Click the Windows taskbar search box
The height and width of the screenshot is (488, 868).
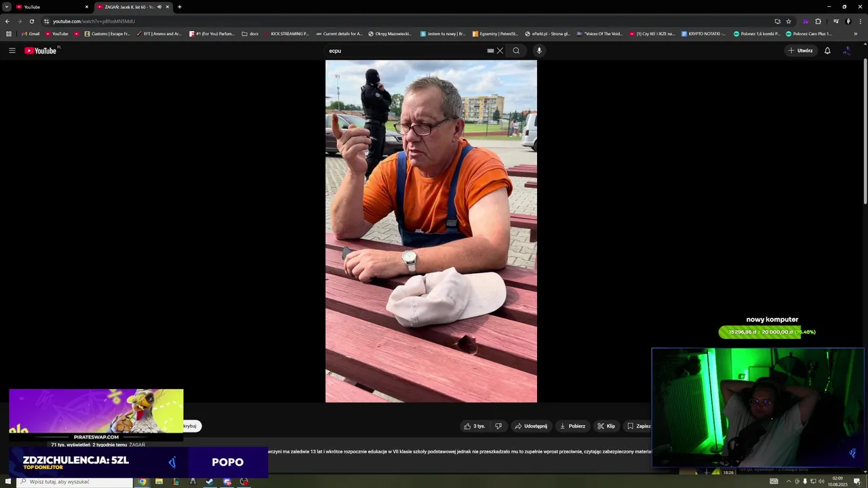(75, 482)
